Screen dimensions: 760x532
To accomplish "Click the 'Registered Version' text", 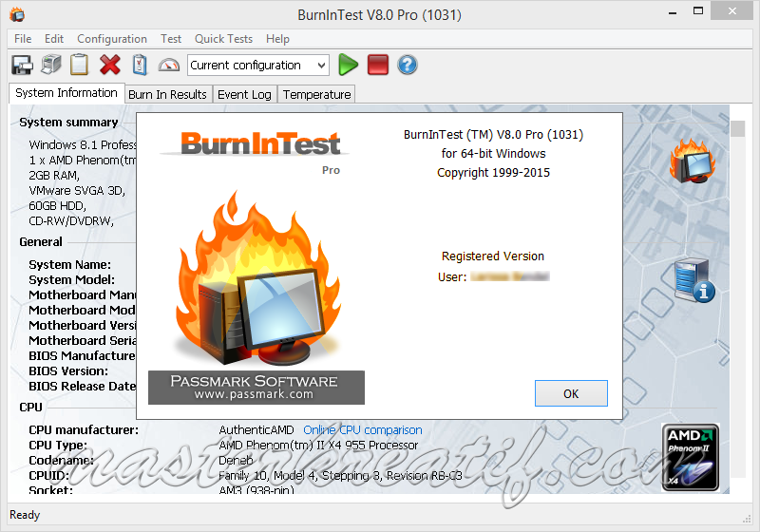I will [493, 256].
